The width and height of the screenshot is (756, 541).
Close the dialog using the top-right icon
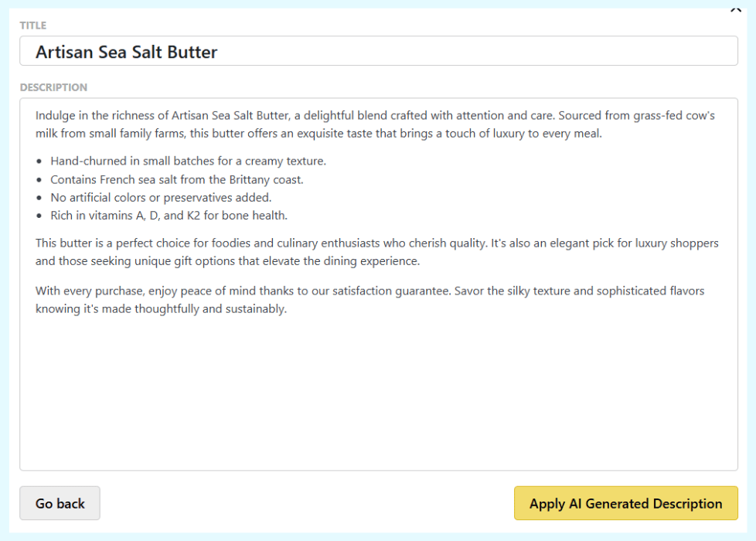point(735,10)
